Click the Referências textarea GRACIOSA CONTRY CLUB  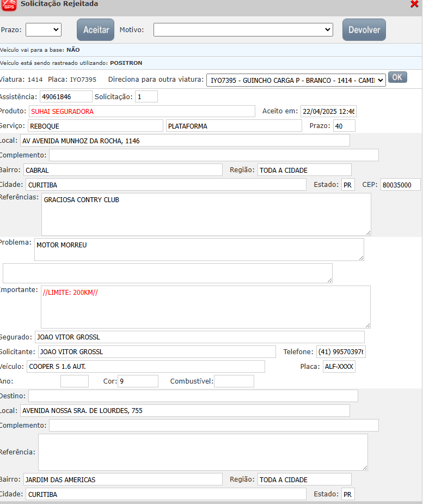(206, 214)
